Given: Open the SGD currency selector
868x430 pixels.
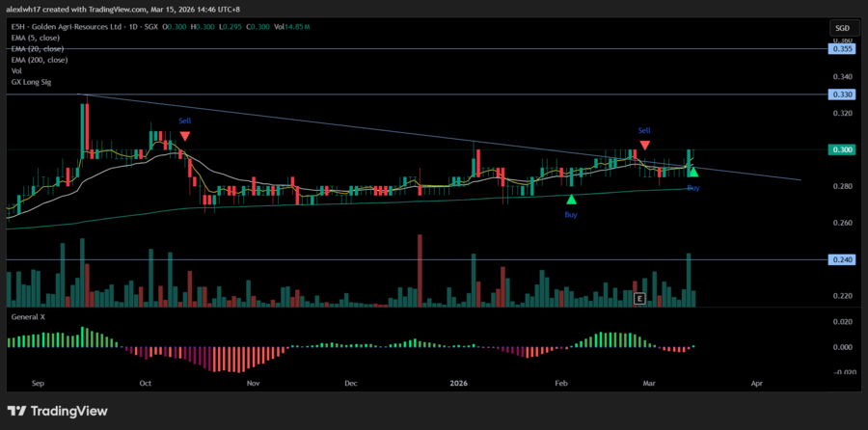Looking at the screenshot, I should tap(840, 27).
